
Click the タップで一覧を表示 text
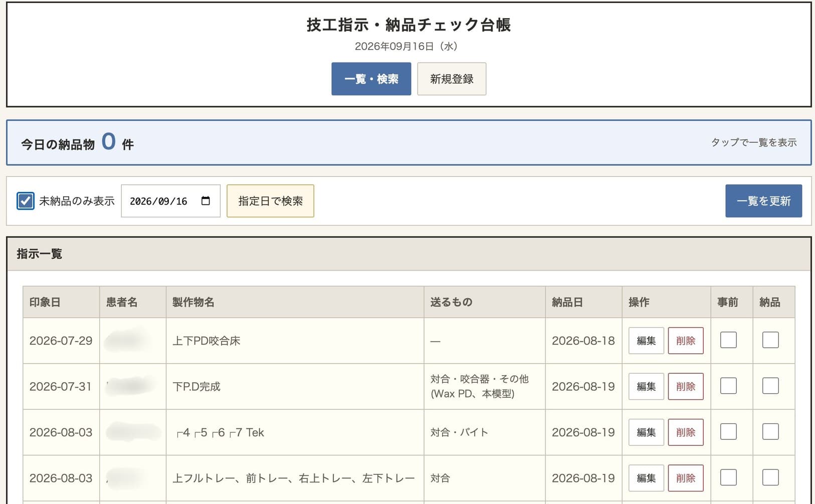(x=754, y=142)
